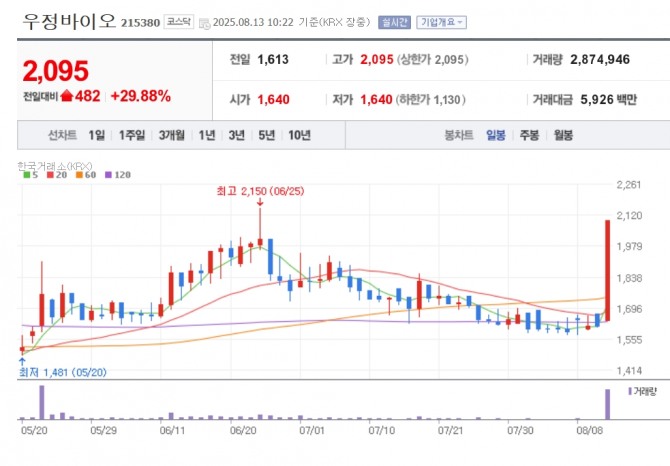Click the 거래량 volume legend marker
This screenshot has height=466, width=670.
(629, 391)
